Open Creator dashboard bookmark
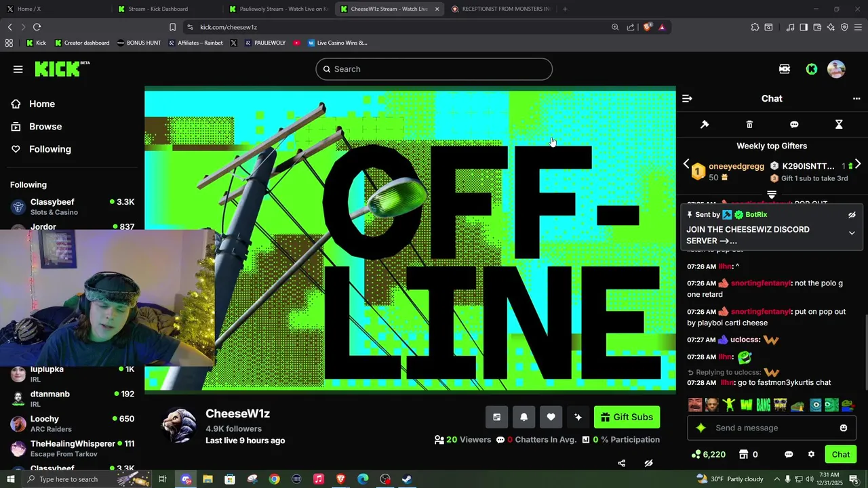868x488 pixels. 81,43
